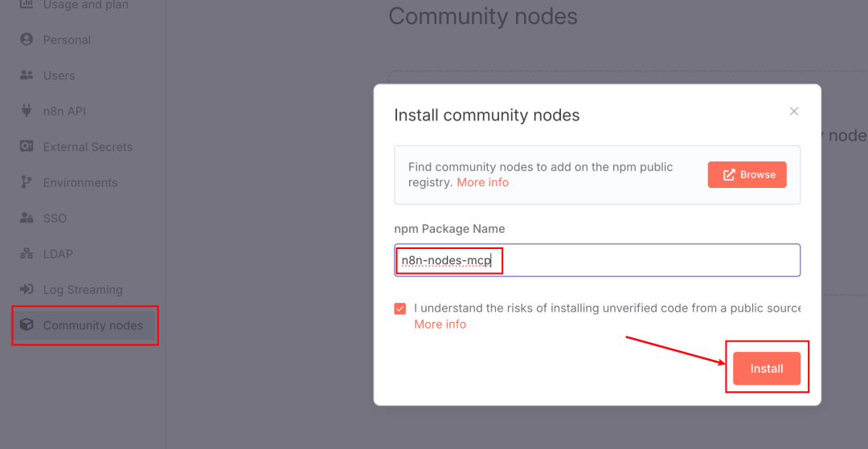Click the Install community nodes dialog title
Screen dimensions: 868x449
click(x=486, y=115)
